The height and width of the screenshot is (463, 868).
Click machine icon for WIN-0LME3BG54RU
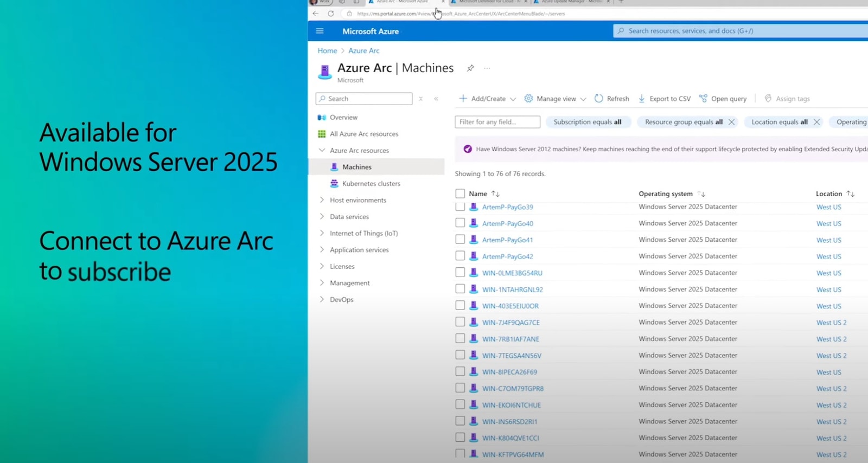pos(474,273)
